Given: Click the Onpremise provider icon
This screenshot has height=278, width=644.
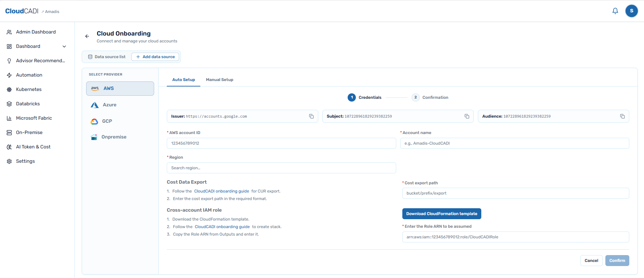Looking at the screenshot, I should [94, 137].
